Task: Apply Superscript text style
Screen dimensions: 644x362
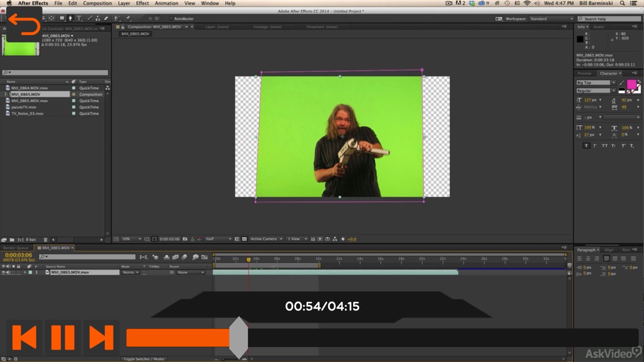Action: pos(623,146)
